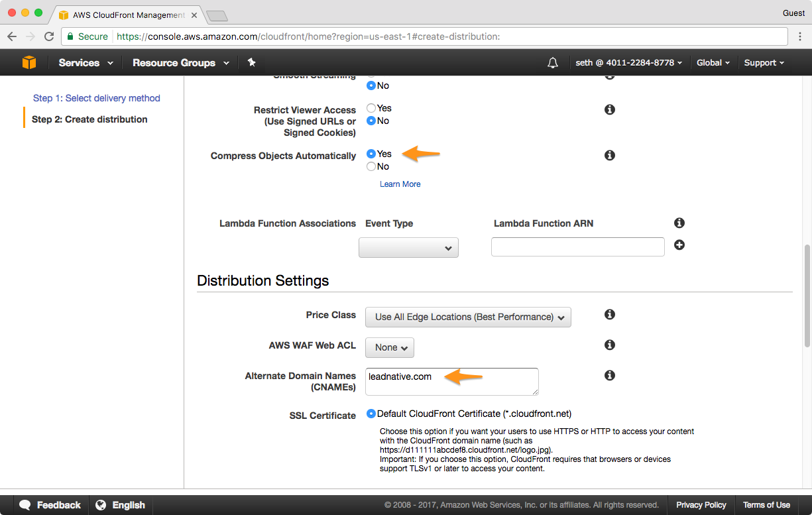Image resolution: width=812 pixels, height=515 pixels.
Task: Open the notifications bell icon
Action: pyautogui.click(x=552, y=63)
